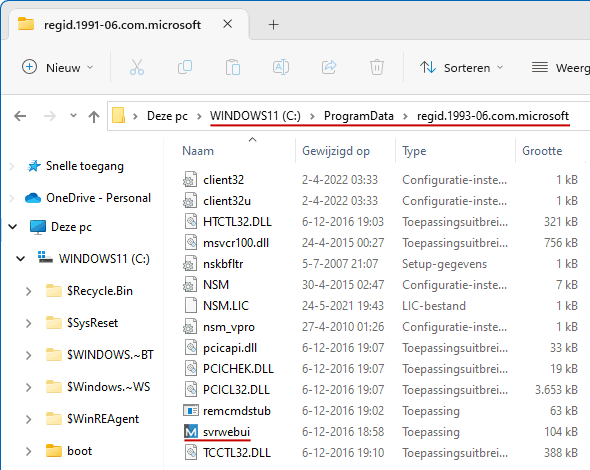The width and height of the screenshot is (590, 470).
Task: Open the Nieuw (New) menu button
Action: [x=58, y=67]
